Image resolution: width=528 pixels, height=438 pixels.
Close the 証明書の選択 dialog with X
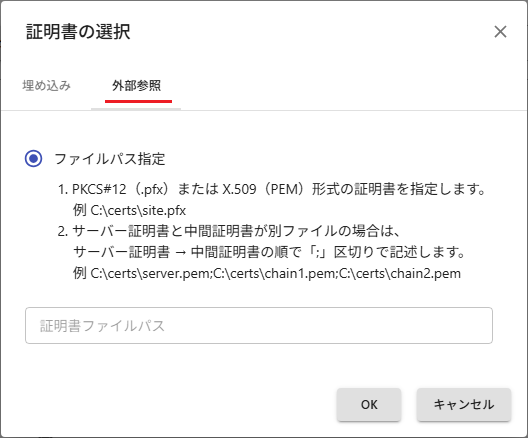[x=500, y=32]
